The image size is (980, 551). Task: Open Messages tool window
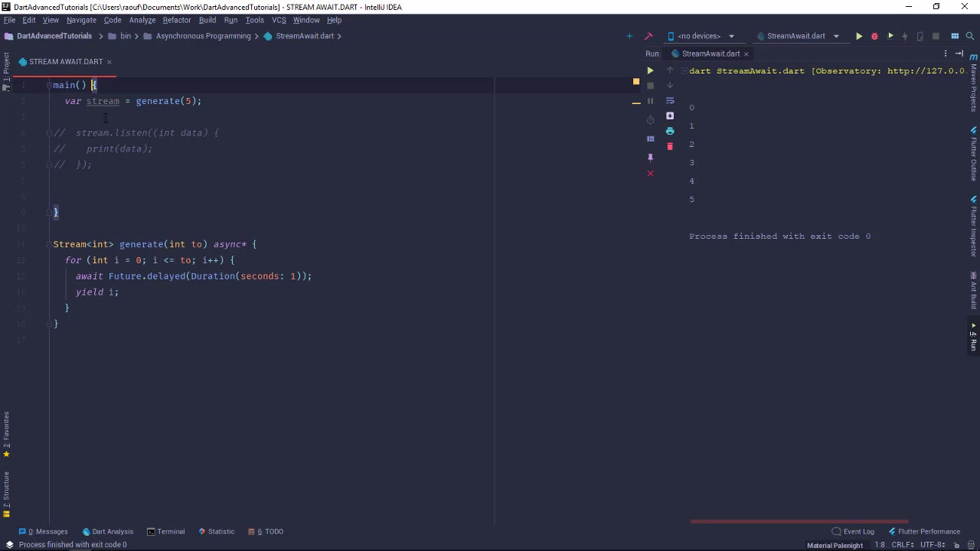click(x=43, y=531)
